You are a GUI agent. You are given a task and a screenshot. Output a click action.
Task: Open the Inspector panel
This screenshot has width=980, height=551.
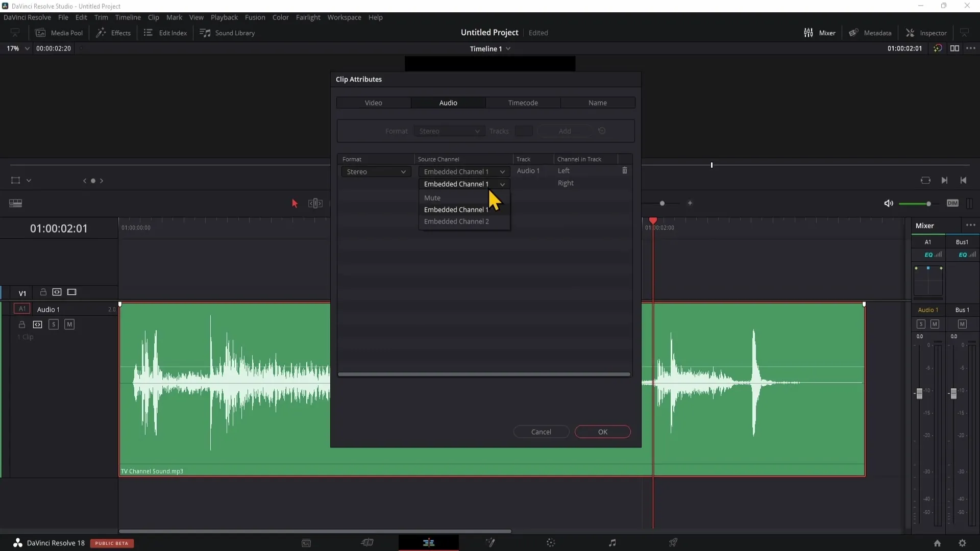[x=929, y=32]
